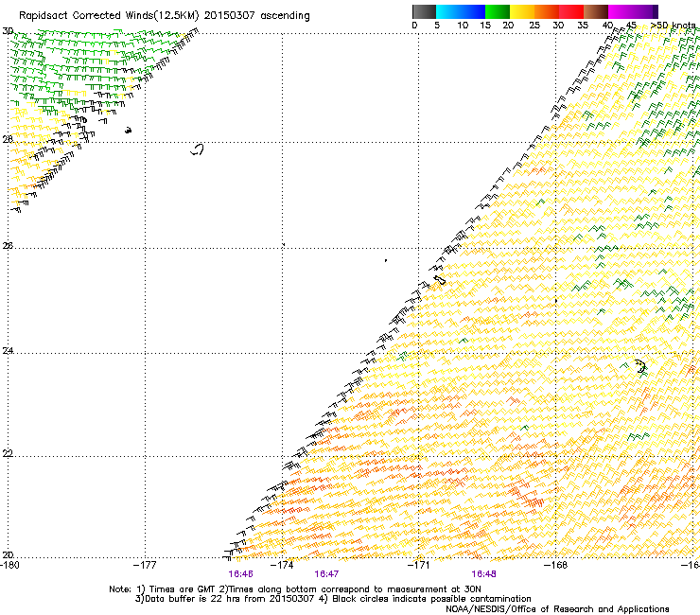Click the purple '16:47' time label

point(326,574)
